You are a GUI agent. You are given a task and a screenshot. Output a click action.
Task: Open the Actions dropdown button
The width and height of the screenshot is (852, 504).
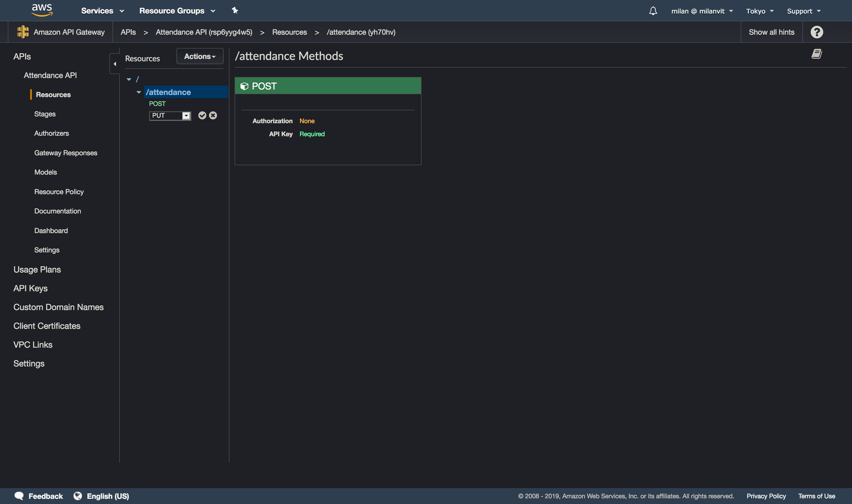click(x=200, y=56)
